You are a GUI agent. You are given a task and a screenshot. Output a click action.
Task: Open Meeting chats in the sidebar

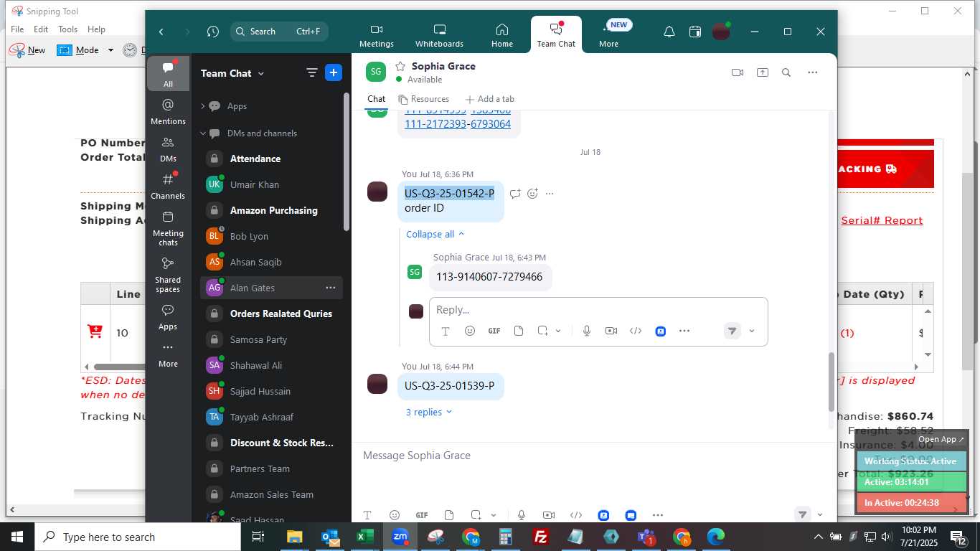coord(168,228)
